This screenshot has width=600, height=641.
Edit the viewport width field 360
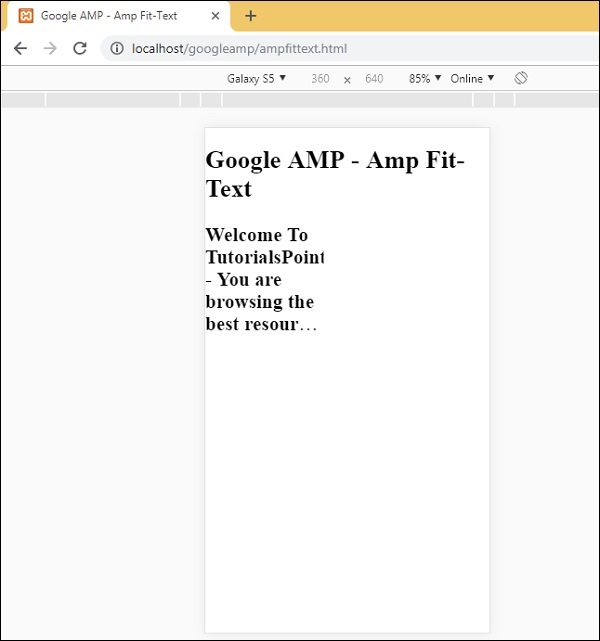[x=320, y=78]
